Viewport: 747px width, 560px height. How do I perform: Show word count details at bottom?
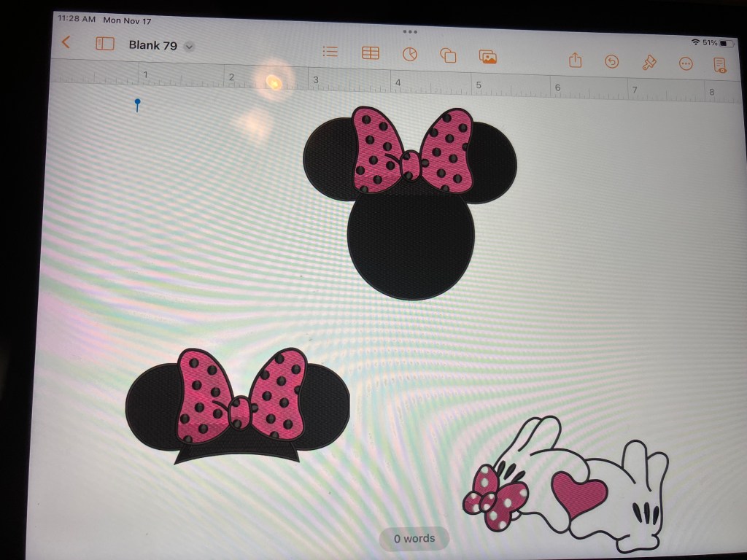tap(414, 539)
